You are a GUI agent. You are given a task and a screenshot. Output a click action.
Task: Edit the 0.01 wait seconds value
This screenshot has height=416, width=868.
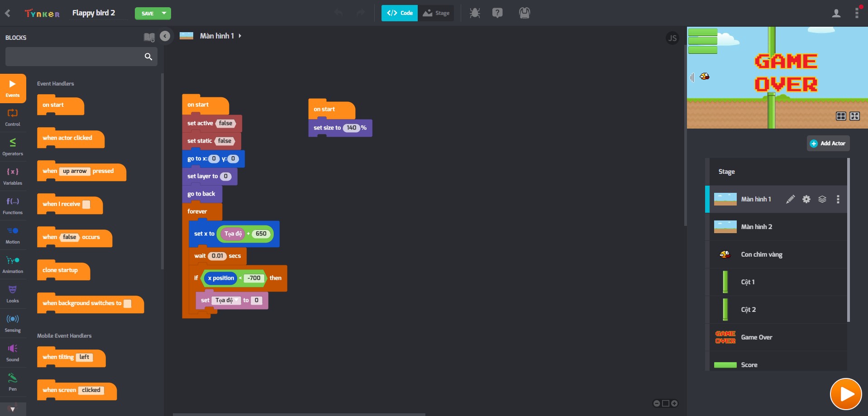217,256
